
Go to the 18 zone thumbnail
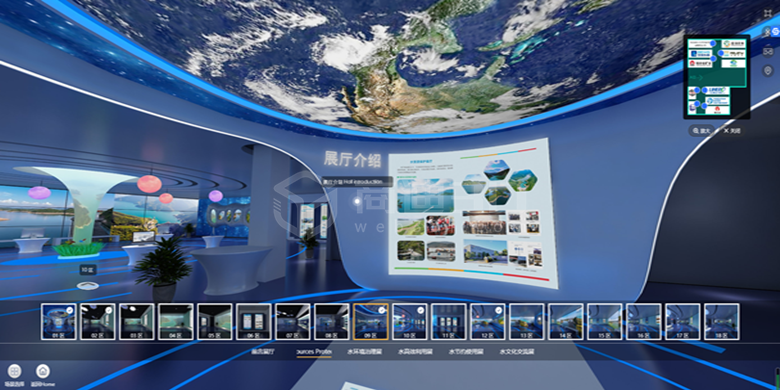pos(722,322)
